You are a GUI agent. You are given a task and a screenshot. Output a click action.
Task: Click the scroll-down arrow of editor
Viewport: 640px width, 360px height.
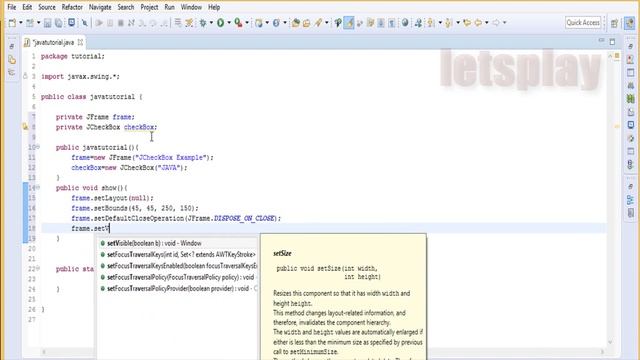(611, 342)
